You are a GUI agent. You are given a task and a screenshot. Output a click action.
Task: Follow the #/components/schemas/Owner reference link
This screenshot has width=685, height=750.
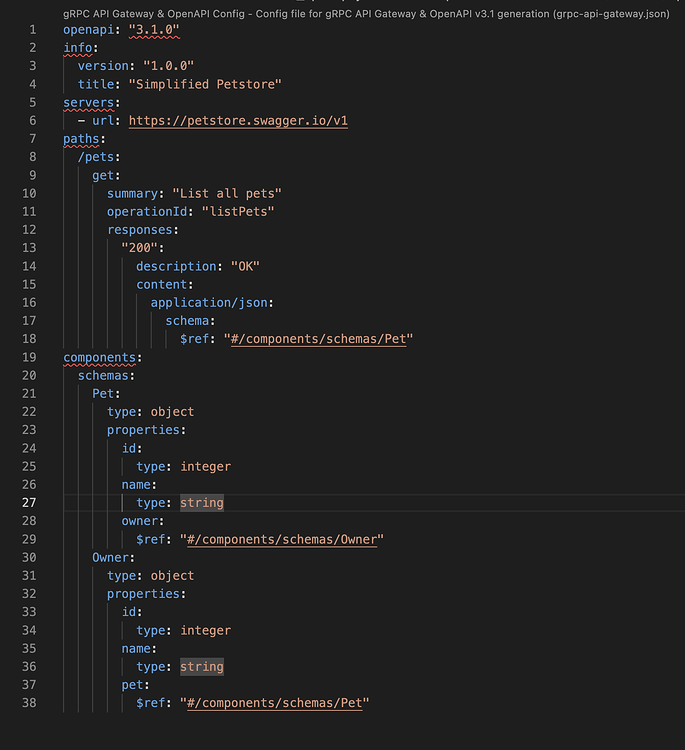282,540
